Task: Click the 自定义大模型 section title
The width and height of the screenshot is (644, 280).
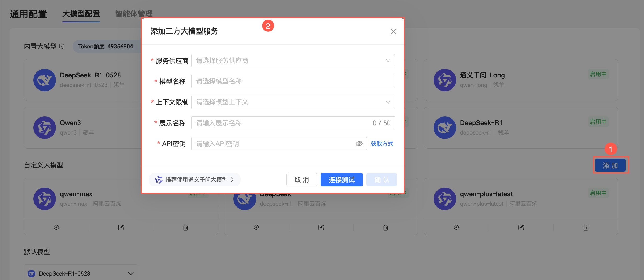Action: [x=44, y=165]
